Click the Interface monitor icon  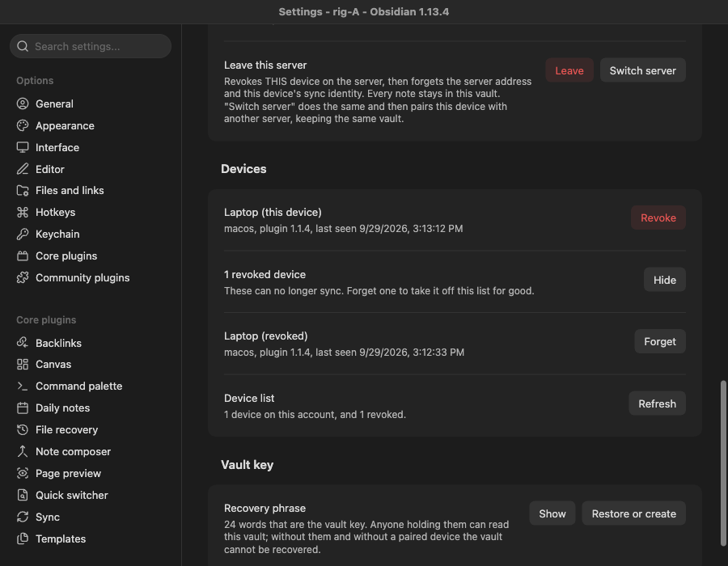(23, 147)
